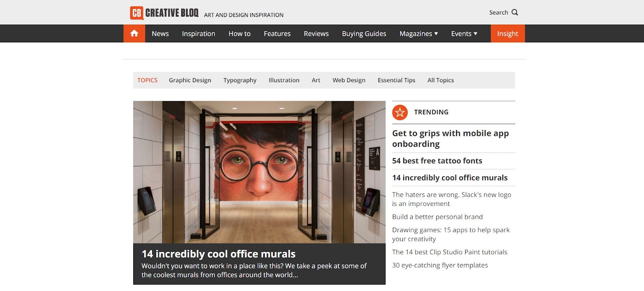The width and height of the screenshot is (644, 291).
Task: Click the TRENDING heading text
Action: click(x=431, y=112)
